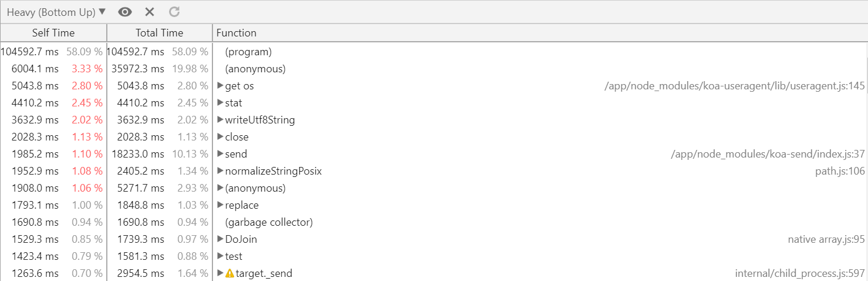Expand the normalizeStringPosix row
Image resolution: width=868 pixels, height=281 pixels.
pos(220,171)
